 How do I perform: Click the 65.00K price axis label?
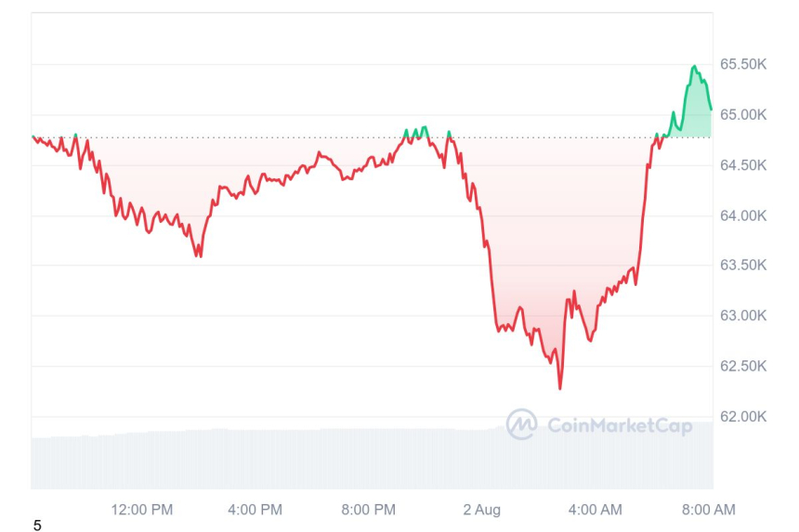pos(744,114)
